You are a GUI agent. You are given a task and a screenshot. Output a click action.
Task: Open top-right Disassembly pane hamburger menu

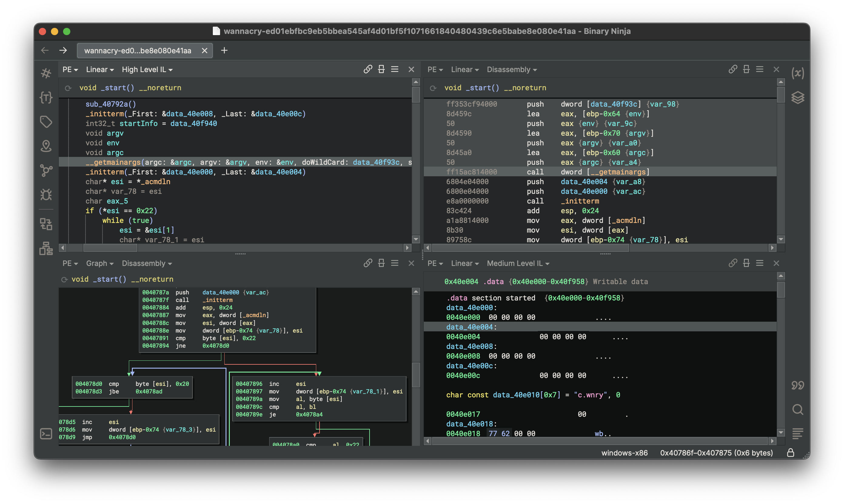(x=760, y=69)
